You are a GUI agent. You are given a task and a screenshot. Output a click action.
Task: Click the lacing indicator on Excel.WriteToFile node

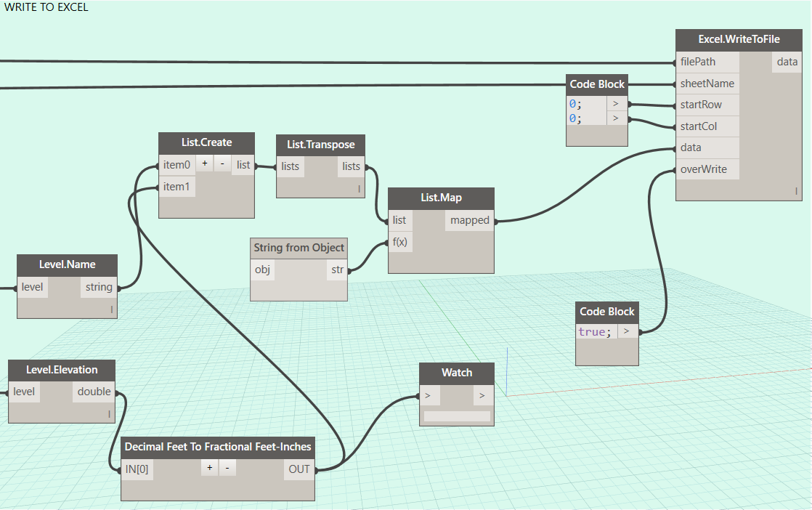(797, 192)
